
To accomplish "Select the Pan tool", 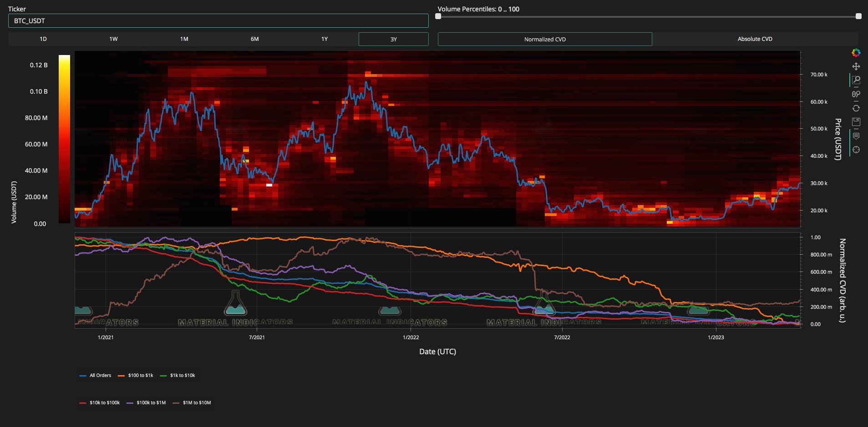I will [856, 66].
